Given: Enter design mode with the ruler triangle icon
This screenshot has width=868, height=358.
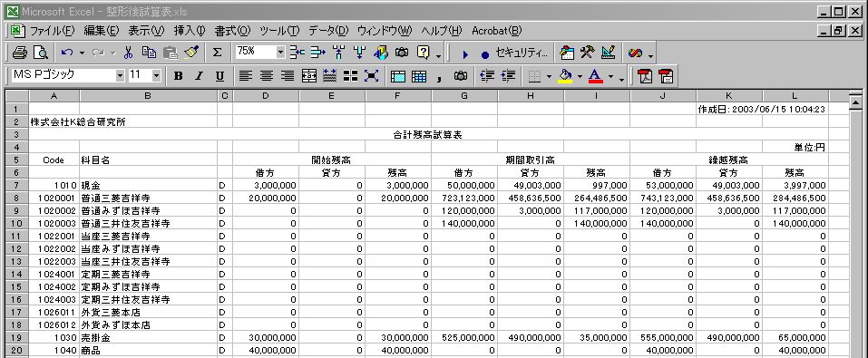Looking at the screenshot, I should coord(609,53).
